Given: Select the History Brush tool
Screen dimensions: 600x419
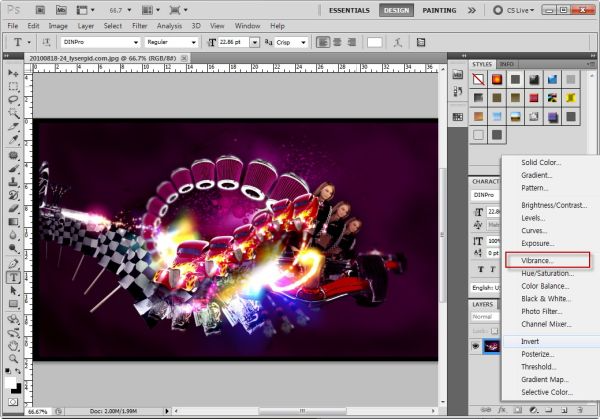Looking at the screenshot, I should [13, 195].
